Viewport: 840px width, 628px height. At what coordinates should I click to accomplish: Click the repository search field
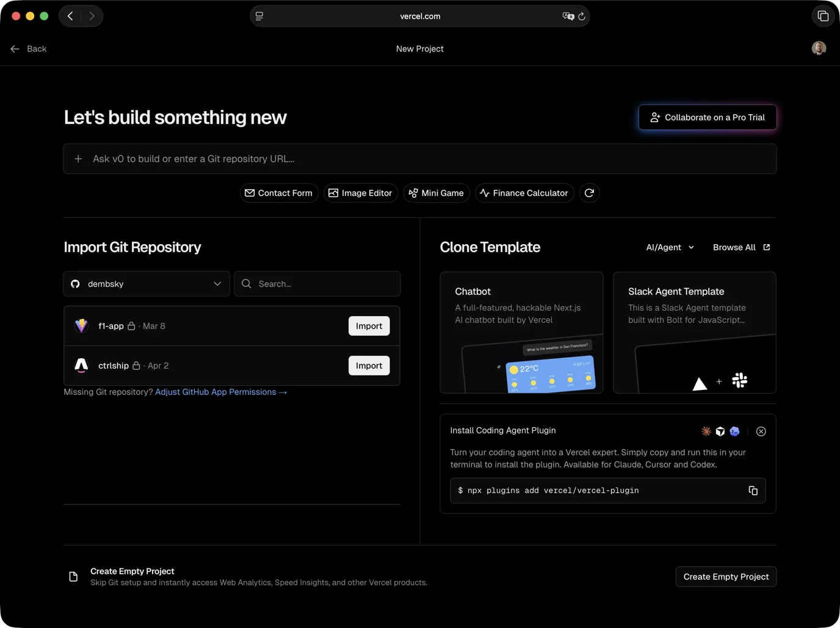click(x=317, y=284)
